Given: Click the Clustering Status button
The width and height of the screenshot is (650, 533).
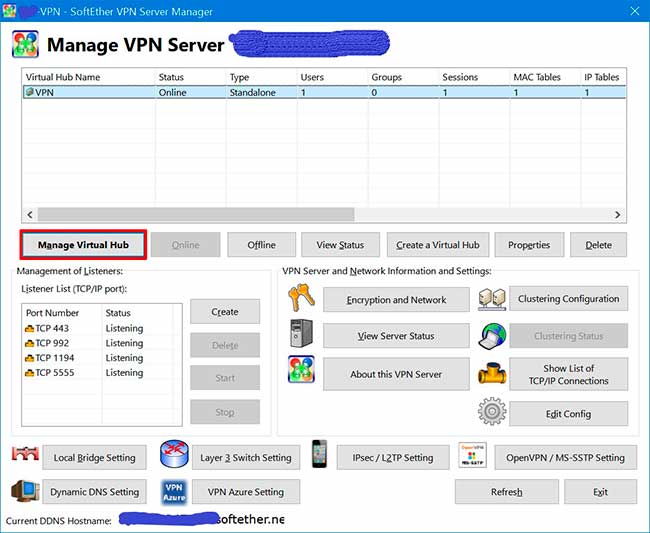Looking at the screenshot, I should coord(569,336).
